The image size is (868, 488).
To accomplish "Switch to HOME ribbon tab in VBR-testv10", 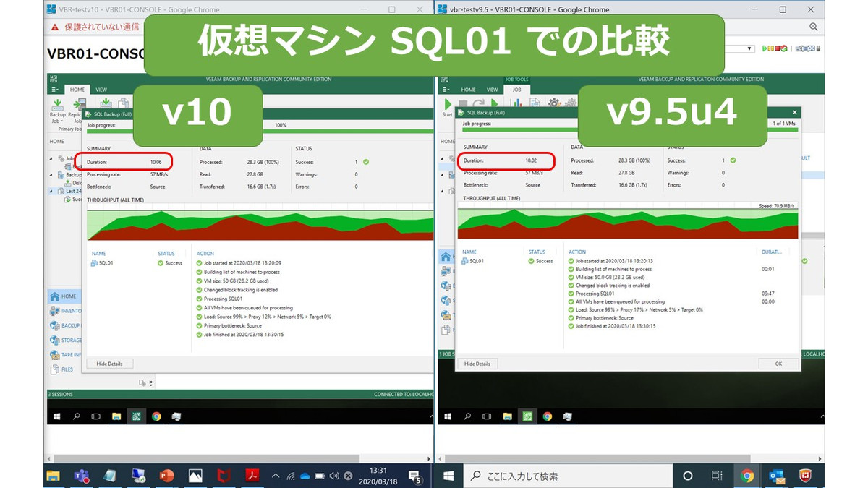I will point(77,90).
